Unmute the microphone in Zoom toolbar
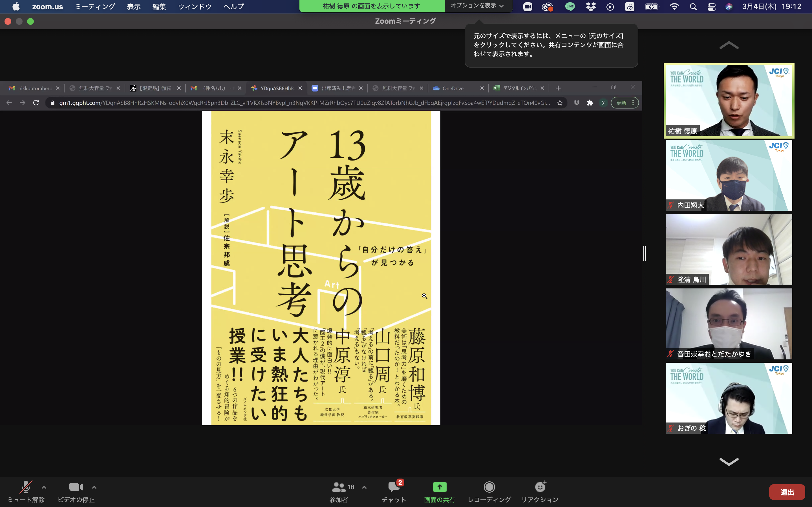 pos(26,487)
